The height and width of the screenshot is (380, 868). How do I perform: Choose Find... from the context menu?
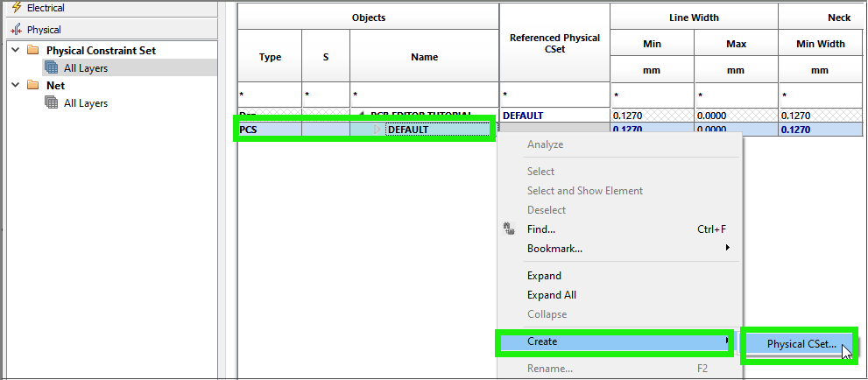coord(619,229)
